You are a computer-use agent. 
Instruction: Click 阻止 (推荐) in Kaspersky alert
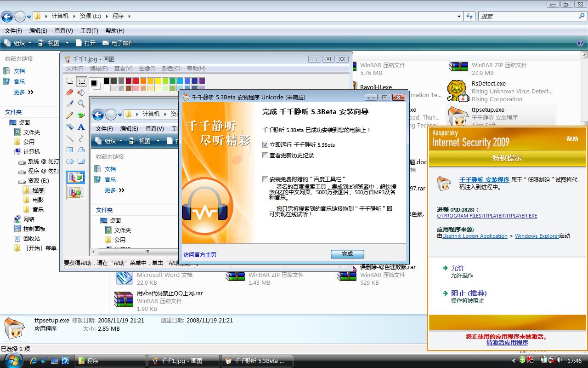point(469,293)
